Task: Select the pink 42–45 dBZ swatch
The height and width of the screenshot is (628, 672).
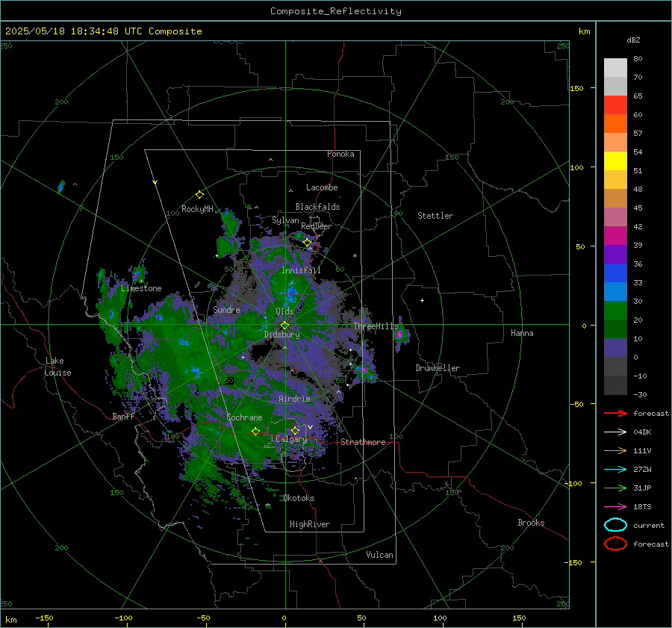Action: (x=615, y=217)
